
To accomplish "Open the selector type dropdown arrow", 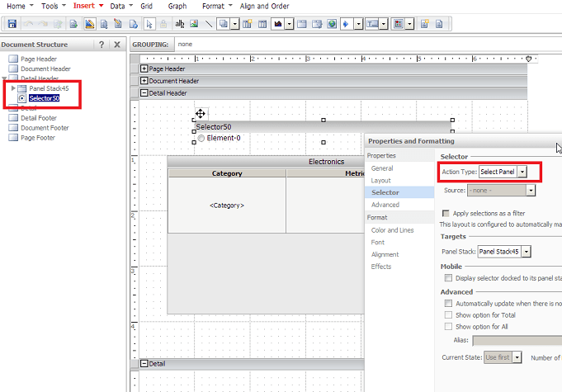I will (358, 24).
